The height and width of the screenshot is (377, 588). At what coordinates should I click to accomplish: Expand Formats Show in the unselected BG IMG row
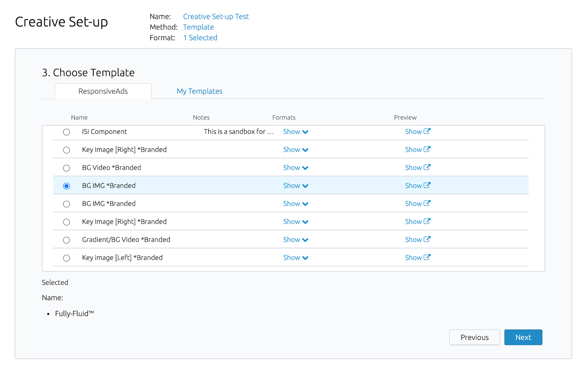296,204
